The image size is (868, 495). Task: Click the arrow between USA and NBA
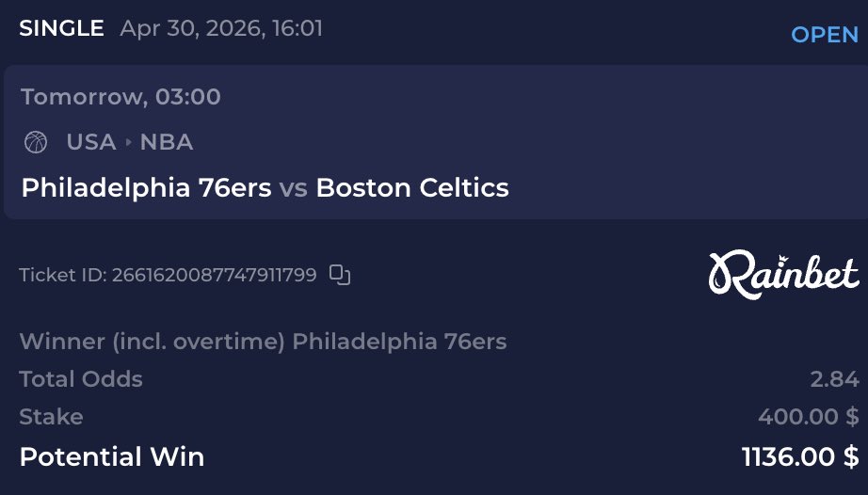point(128,142)
